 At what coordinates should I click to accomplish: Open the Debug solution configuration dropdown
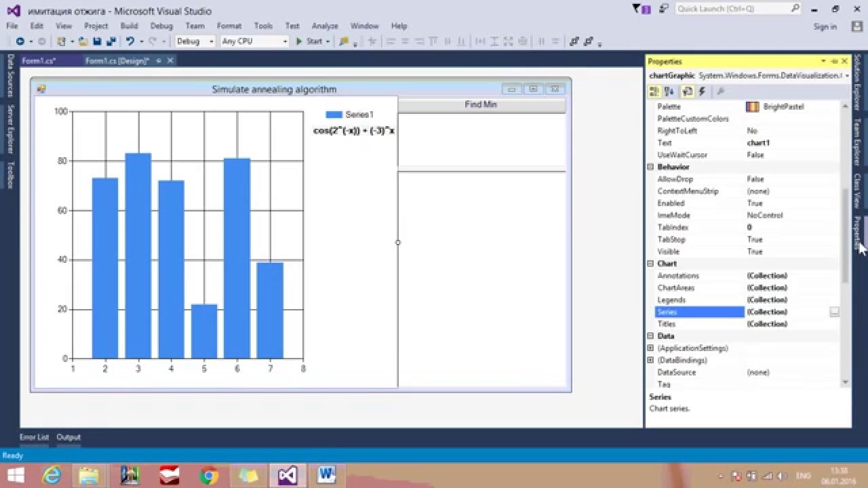(x=211, y=41)
